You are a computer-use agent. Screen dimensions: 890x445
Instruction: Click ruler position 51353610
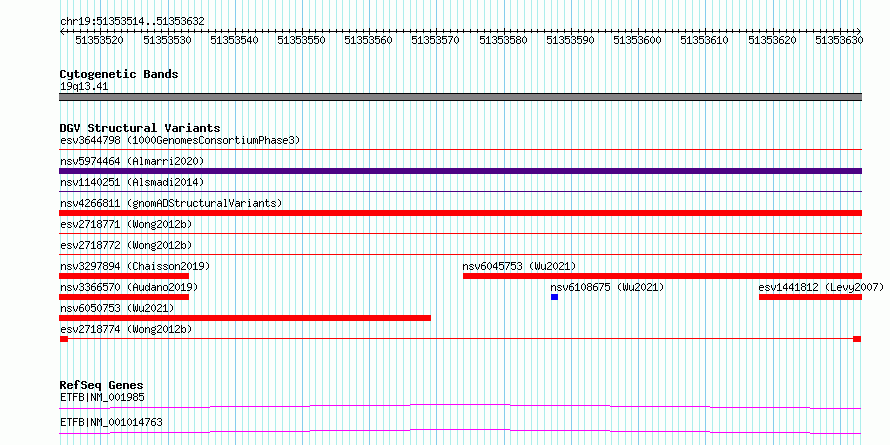pyautogui.click(x=704, y=40)
